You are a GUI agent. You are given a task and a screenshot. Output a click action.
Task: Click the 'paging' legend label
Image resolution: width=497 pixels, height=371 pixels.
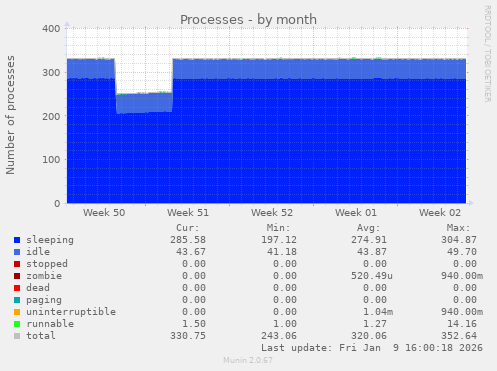(x=44, y=300)
